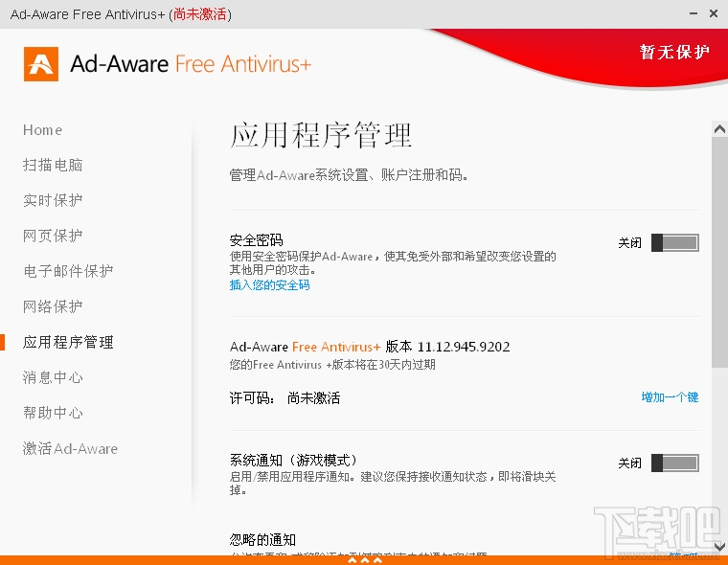Click the 暂无保护 status banner
728x565 pixels.
[x=674, y=52]
